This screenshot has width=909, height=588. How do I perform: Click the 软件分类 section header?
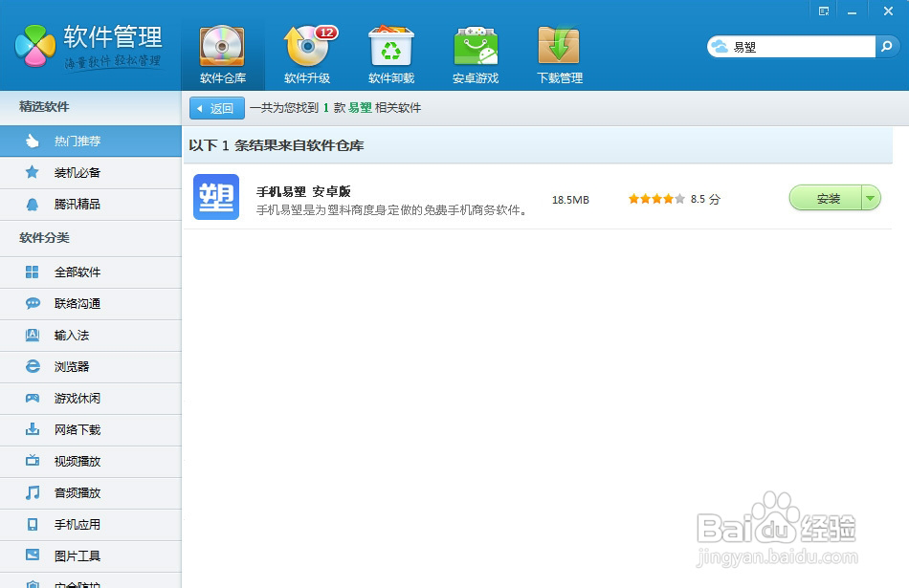(44, 237)
